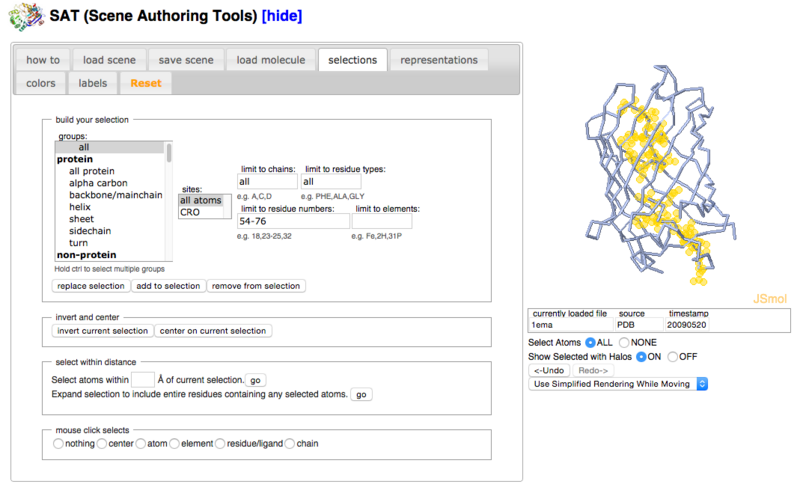800x487 pixels.
Task: Click replace selection button
Action: (x=91, y=286)
